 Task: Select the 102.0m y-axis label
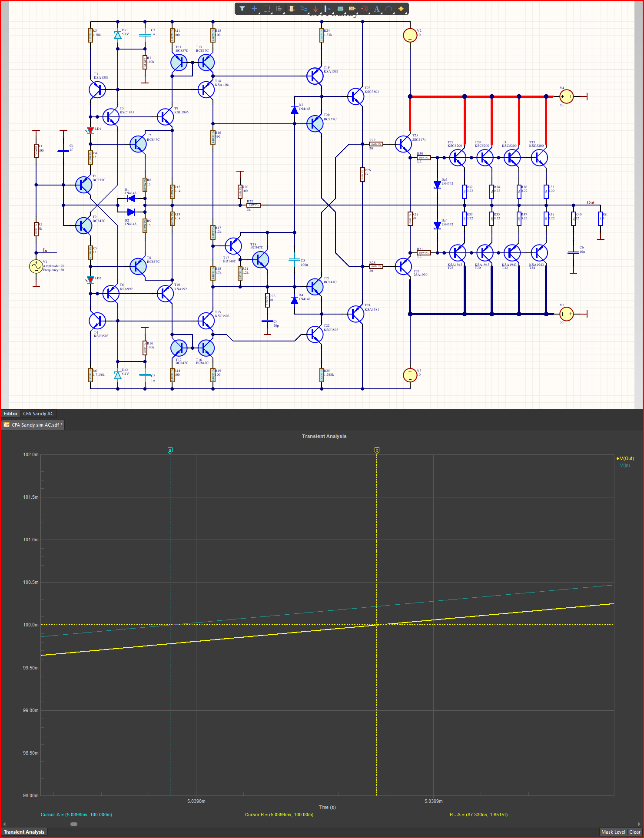point(30,454)
